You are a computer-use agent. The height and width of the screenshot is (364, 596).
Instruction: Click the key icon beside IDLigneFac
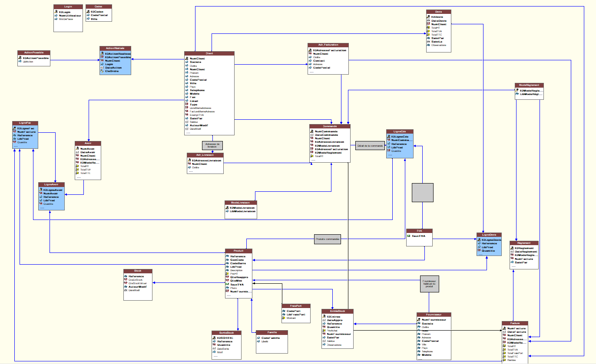(15, 128)
